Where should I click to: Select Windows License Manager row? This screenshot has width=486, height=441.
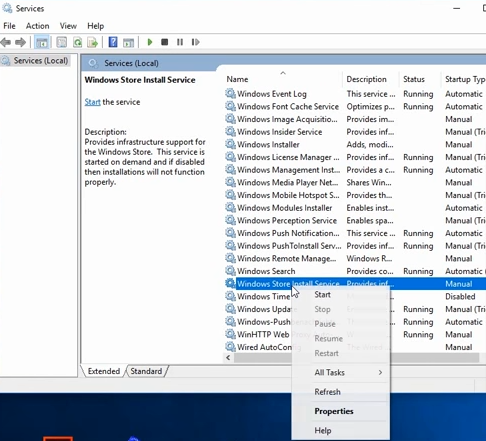355,157
